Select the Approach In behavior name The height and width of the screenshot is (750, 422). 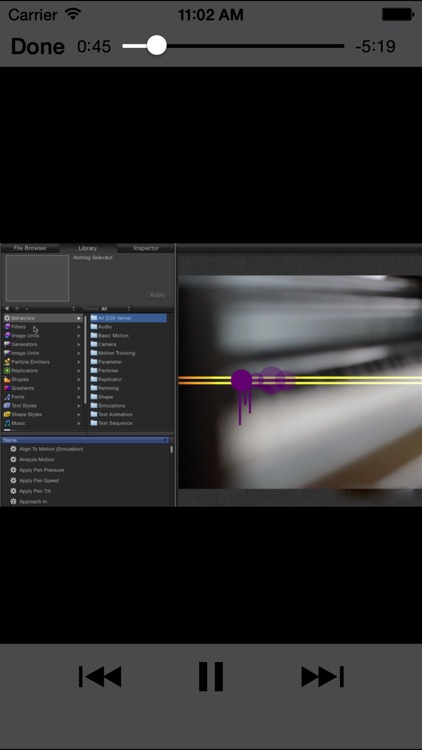tap(33, 502)
